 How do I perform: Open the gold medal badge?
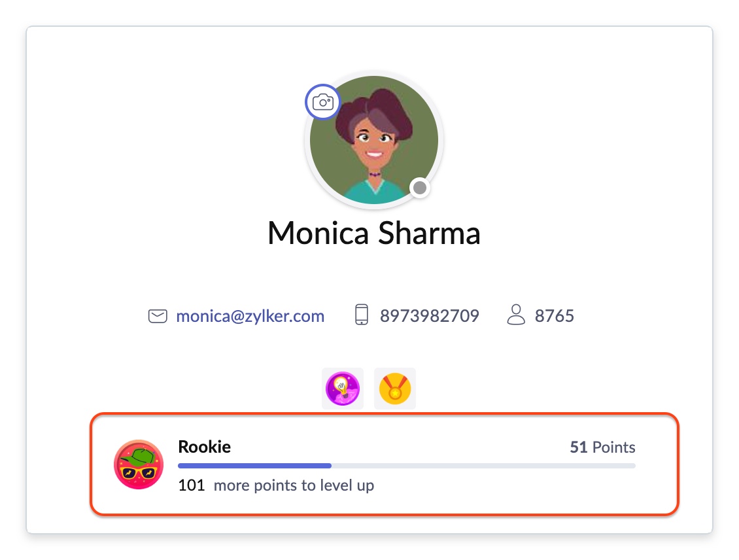(x=395, y=389)
